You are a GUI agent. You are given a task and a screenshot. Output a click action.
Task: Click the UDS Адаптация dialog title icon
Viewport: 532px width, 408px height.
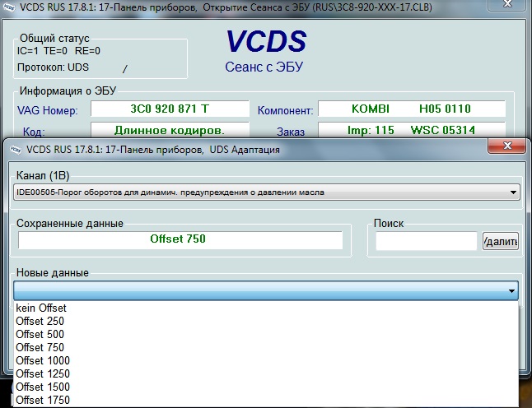[16, 150]
